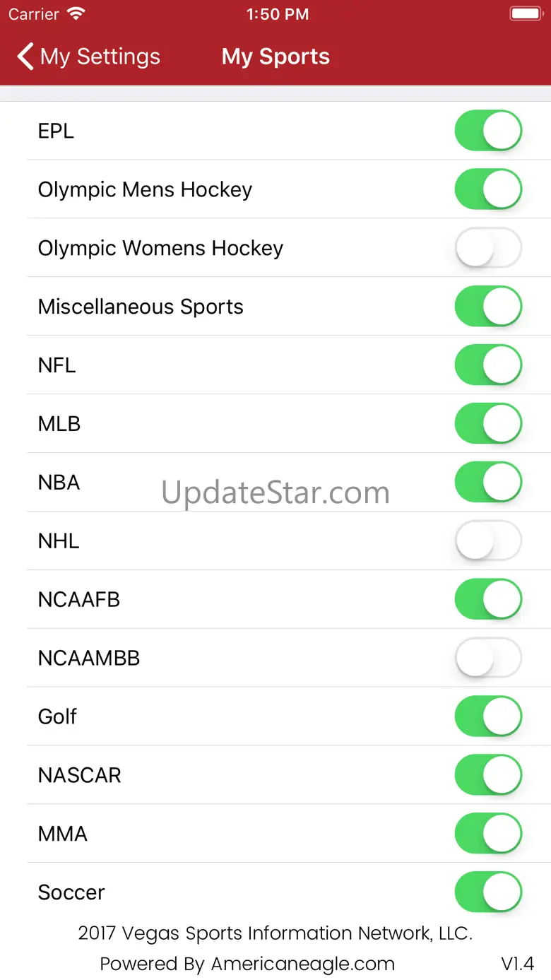Disable the Golf switch
Viewport: 551px width, 980px height.
488,716
